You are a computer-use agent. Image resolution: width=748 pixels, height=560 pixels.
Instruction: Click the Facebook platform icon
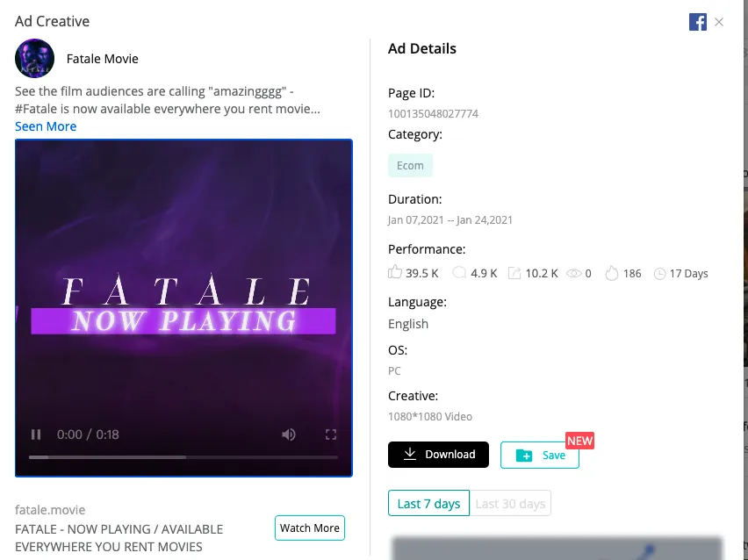pyautogui.click(x=698, y=22)
